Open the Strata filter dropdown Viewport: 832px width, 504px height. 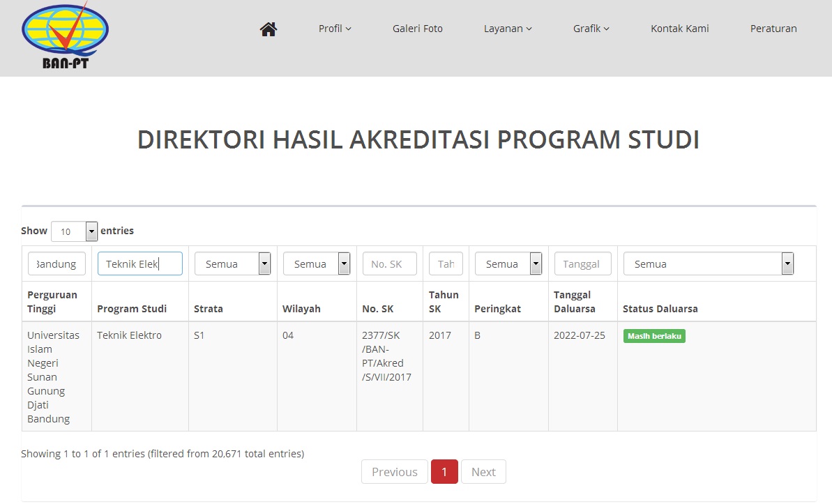tap(232, 264)
